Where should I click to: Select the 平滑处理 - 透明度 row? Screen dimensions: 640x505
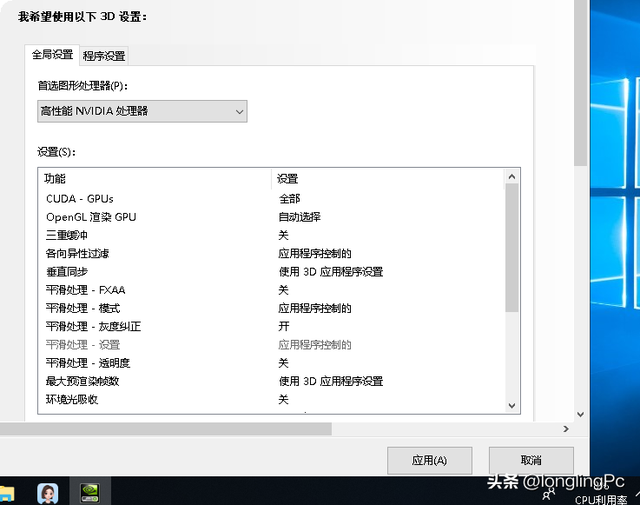(x=272, y=363)
